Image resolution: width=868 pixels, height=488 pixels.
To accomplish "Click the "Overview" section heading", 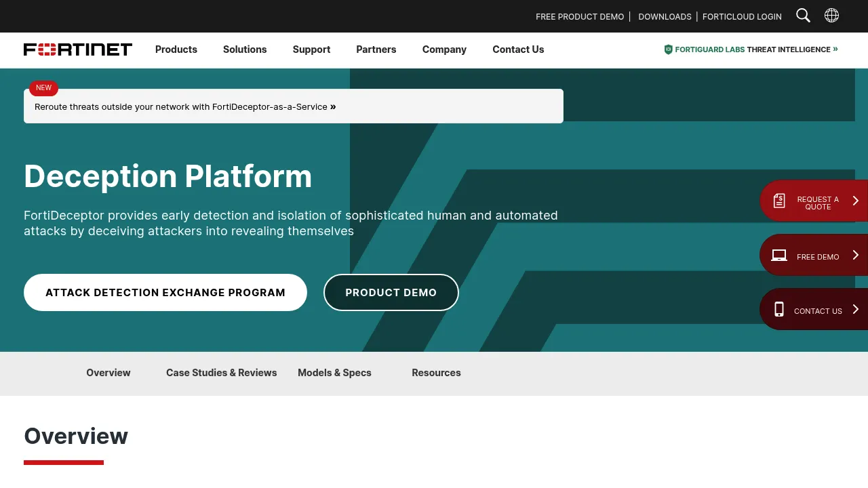I will click(76, 436).
